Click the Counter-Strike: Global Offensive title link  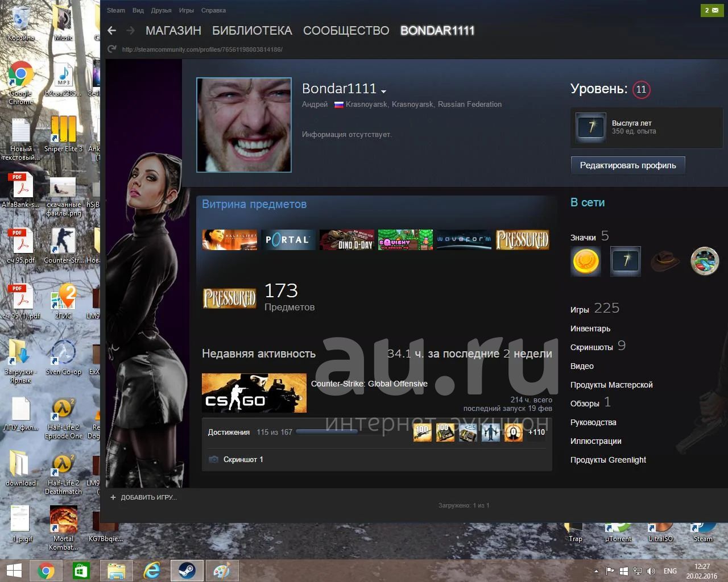tap(369, 384)
